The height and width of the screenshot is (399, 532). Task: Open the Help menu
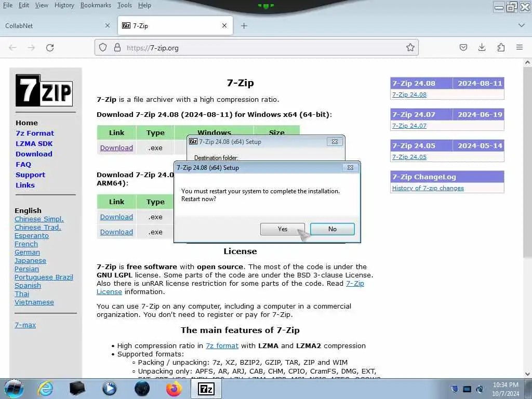(x=144, y=5)
